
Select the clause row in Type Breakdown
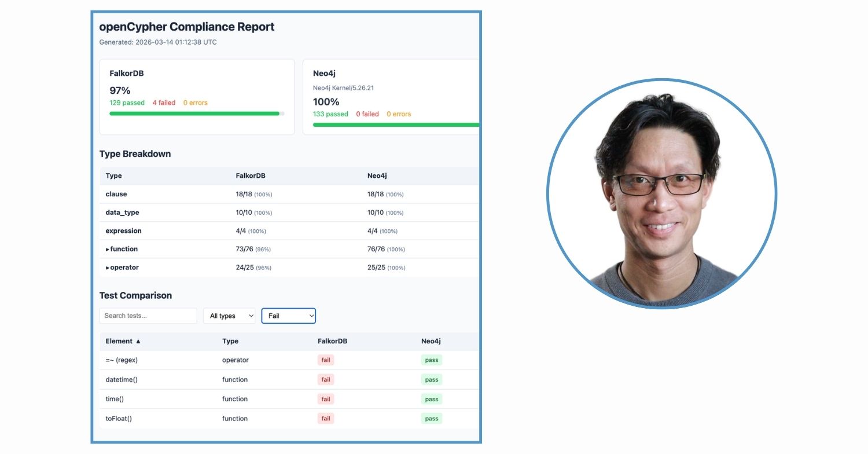(x=174, y=194)
